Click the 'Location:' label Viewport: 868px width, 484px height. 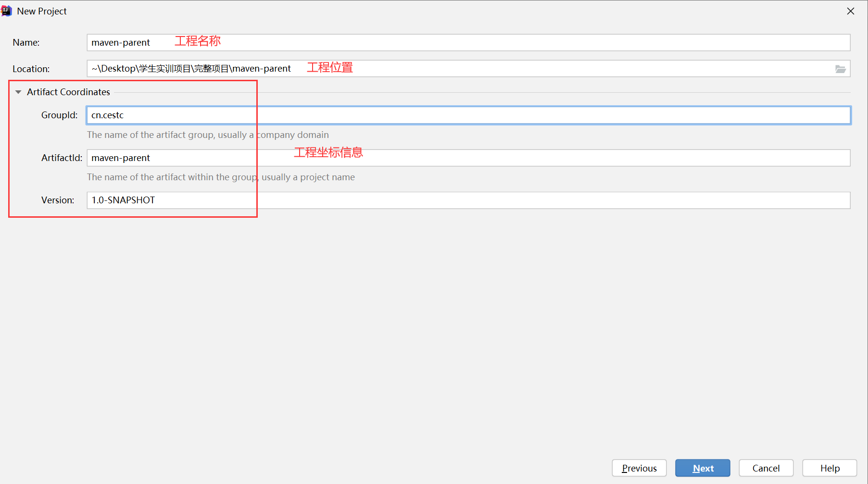click(x=31, y=69)
